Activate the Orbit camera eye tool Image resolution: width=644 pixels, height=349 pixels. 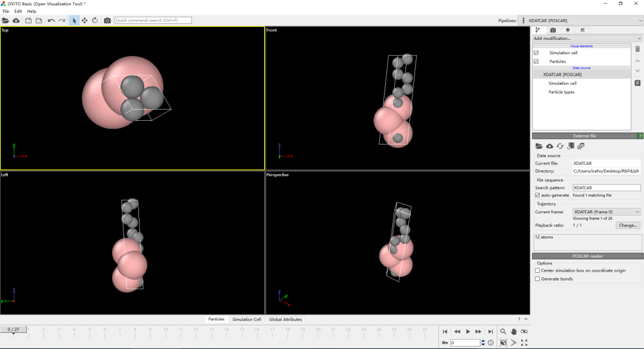tap(524, 331)
